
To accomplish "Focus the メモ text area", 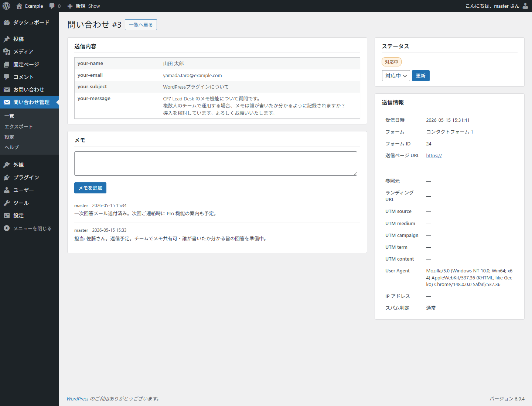I will tap(216, 164).
